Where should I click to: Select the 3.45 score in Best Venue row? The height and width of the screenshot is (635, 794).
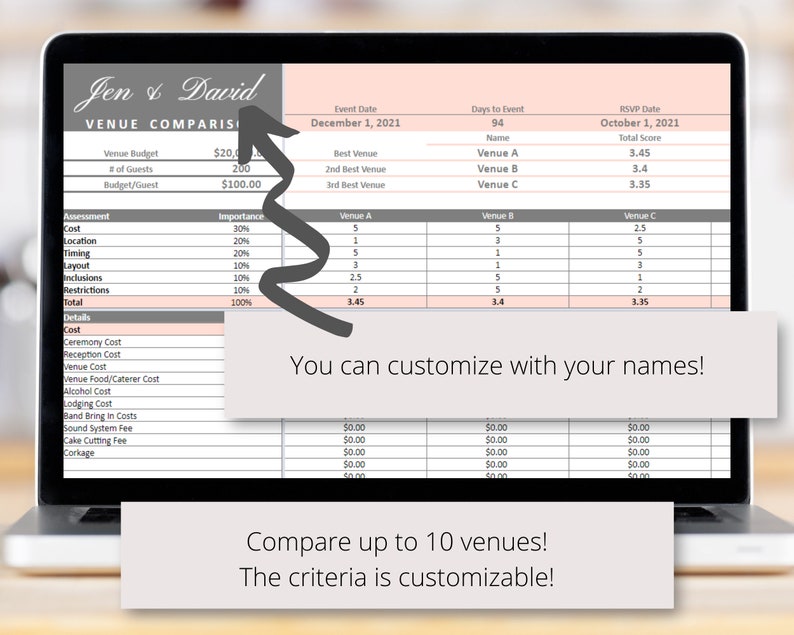(x=640, y=153)
